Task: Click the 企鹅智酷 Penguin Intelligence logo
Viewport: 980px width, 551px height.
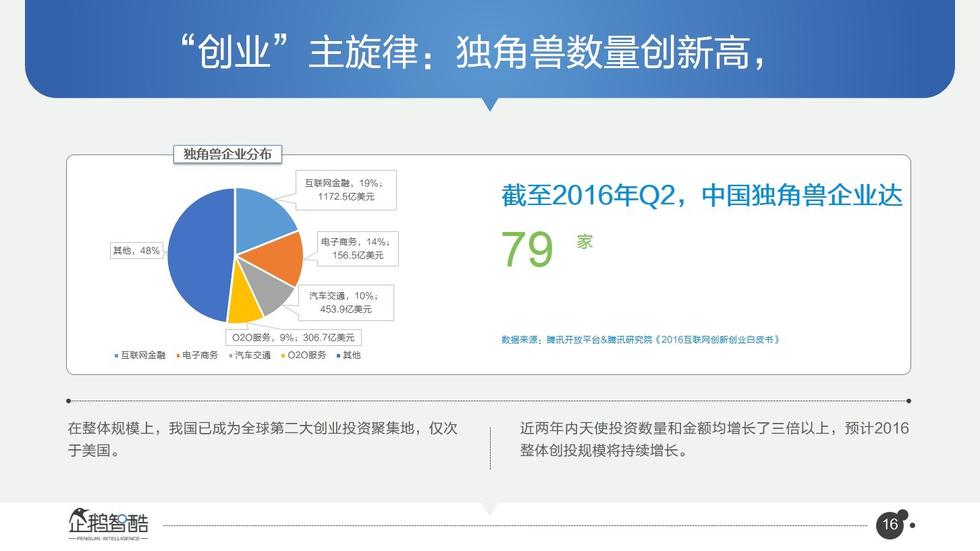Action: 109,524
